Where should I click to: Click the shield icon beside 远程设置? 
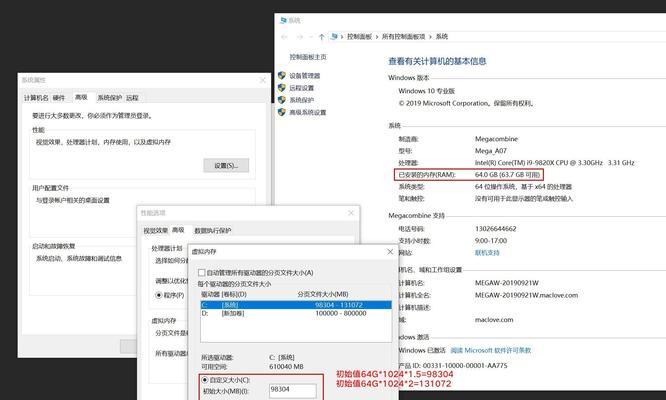[x=282, y=87]
